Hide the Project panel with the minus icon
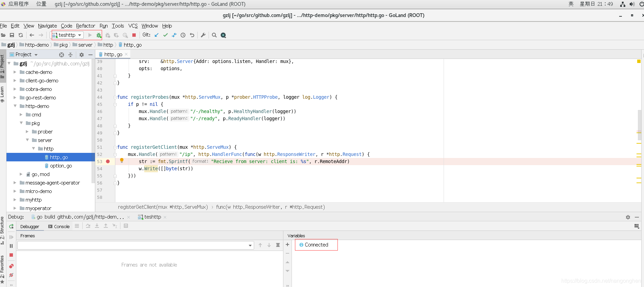 [90, 55]
